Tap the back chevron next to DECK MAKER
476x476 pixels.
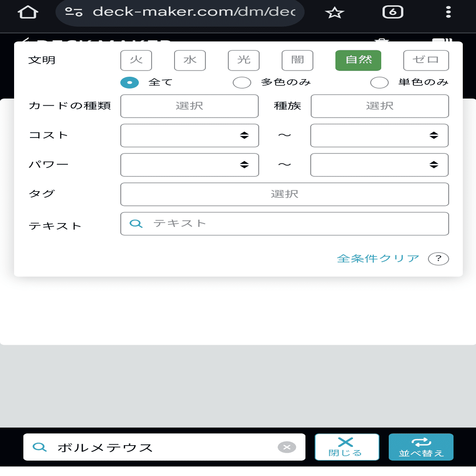(x=26, y=39)
